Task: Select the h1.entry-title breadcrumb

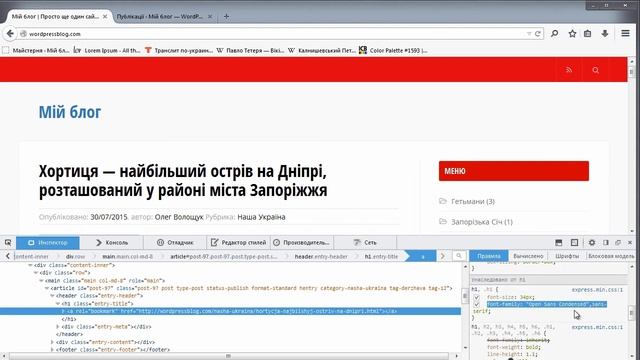Action: click(381, 256)
